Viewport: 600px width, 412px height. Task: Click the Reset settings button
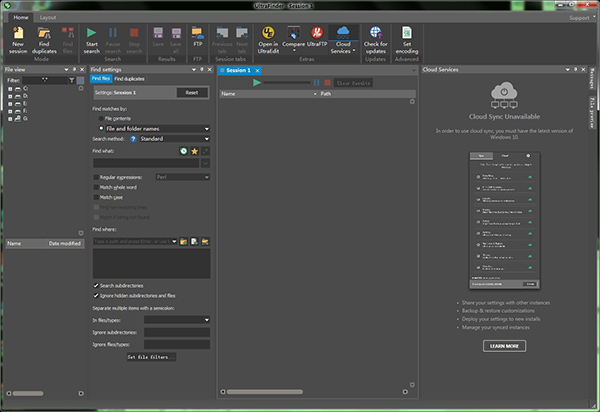[x=192, y=93]
